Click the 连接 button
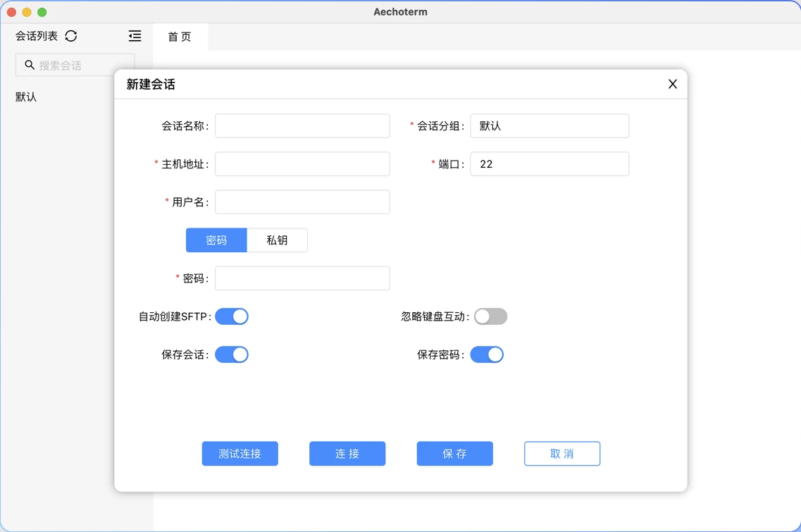This screenshot has width=801, height=532. click(347, 454)
